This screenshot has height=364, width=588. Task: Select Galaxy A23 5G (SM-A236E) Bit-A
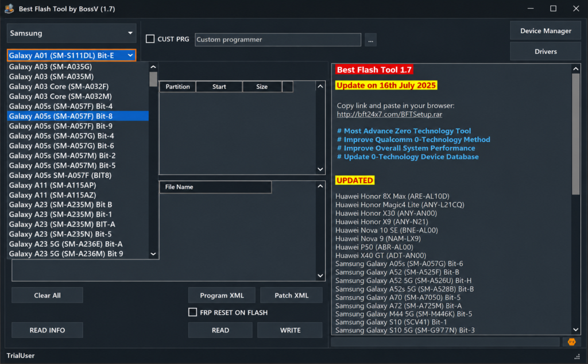[x=78, y=244]
